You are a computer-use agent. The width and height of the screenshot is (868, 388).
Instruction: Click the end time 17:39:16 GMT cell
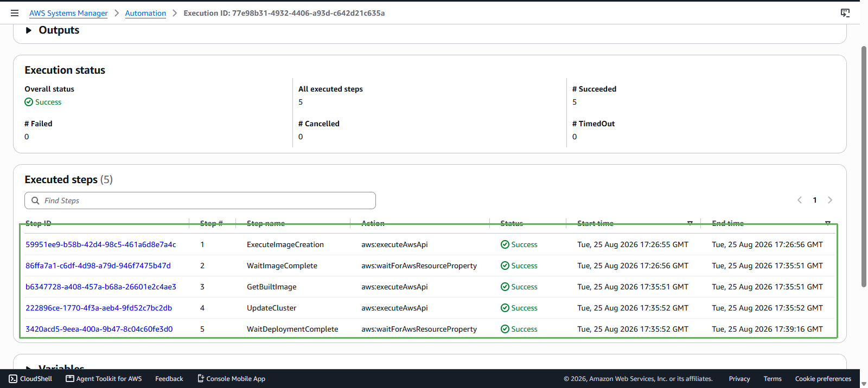[767, 329]
